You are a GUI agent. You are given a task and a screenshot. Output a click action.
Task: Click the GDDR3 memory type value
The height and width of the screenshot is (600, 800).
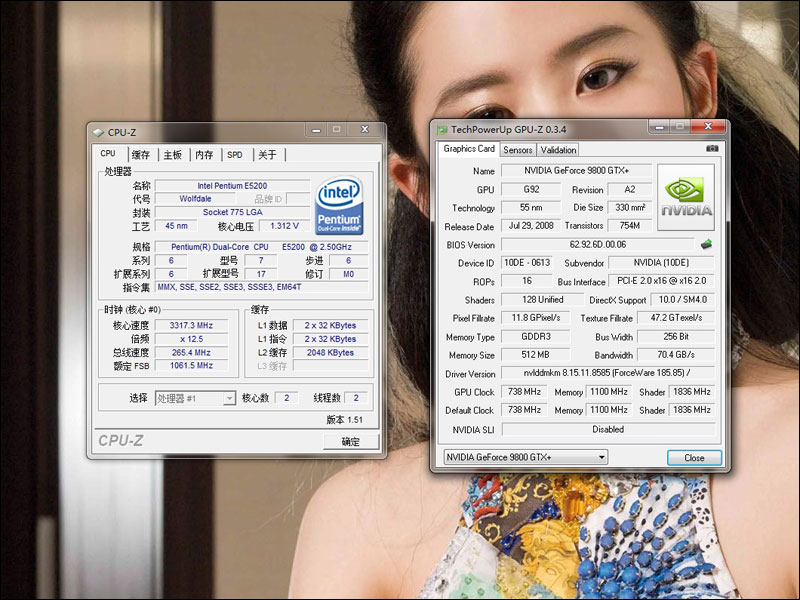pos(536,337)
